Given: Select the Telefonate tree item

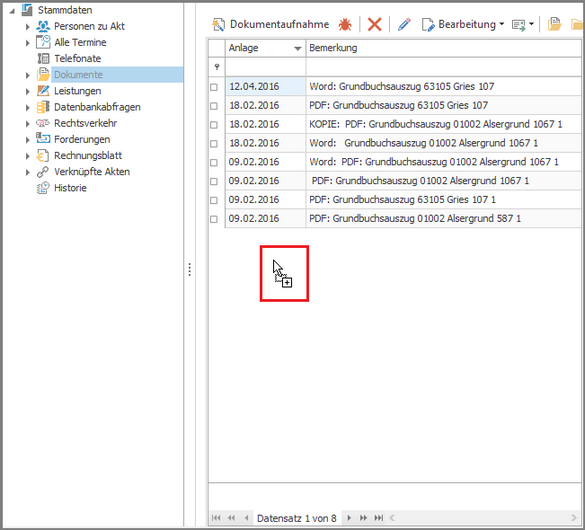Looking at the screenshot, I should [78, 59].
